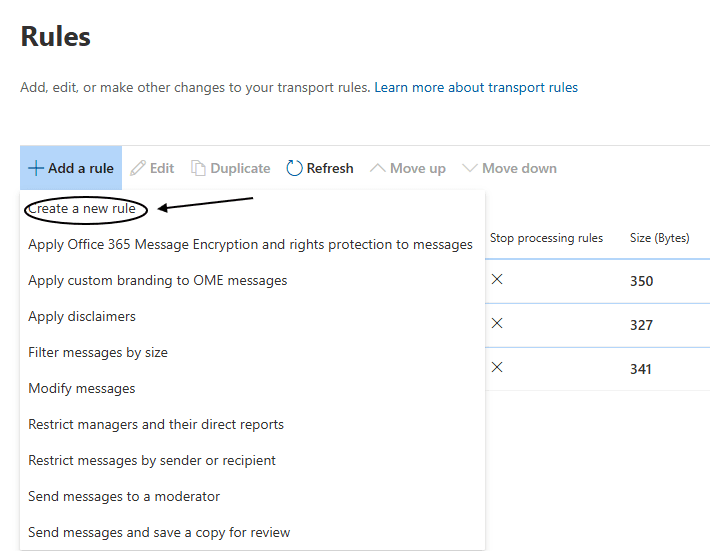Sort by Stop processing rules column header
Image resolution: width=710 pixels, height=551 pixels.
[x=547, y=238]
